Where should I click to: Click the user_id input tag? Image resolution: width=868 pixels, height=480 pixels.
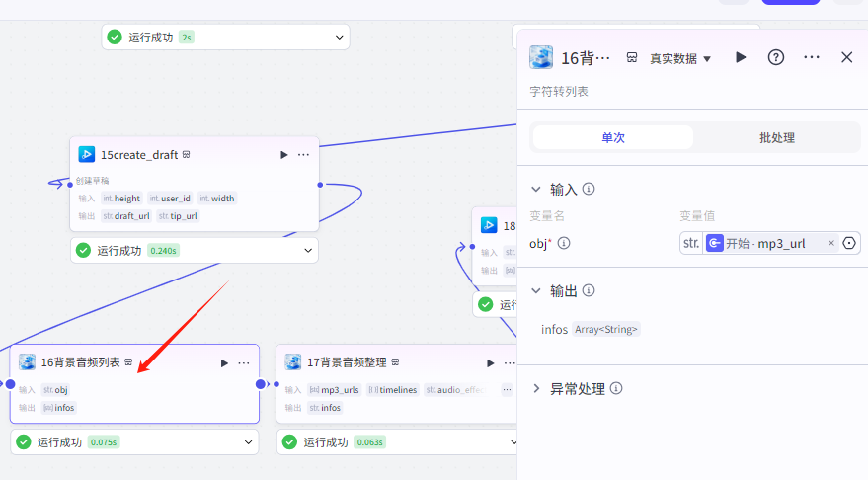171,199
